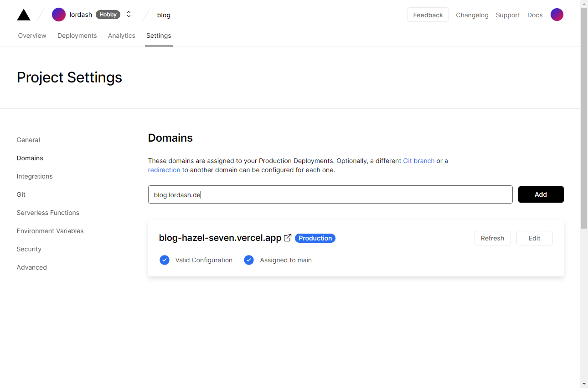Open the Support link
588x388 pixels.
point(508,15)
